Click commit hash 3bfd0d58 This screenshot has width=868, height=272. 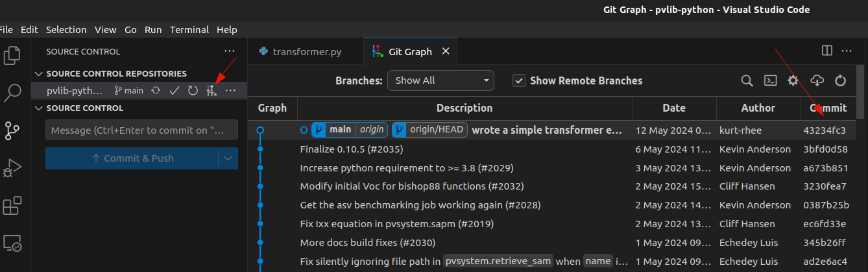pyautogui.click(x=825, y=149)
